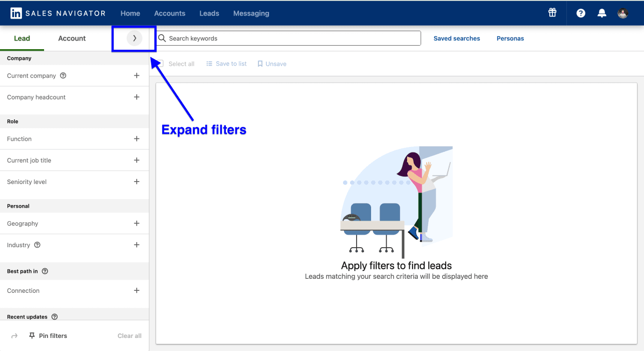Select the Save to list icon
Viewport: 644px width, 351px height.
point(209,63)
